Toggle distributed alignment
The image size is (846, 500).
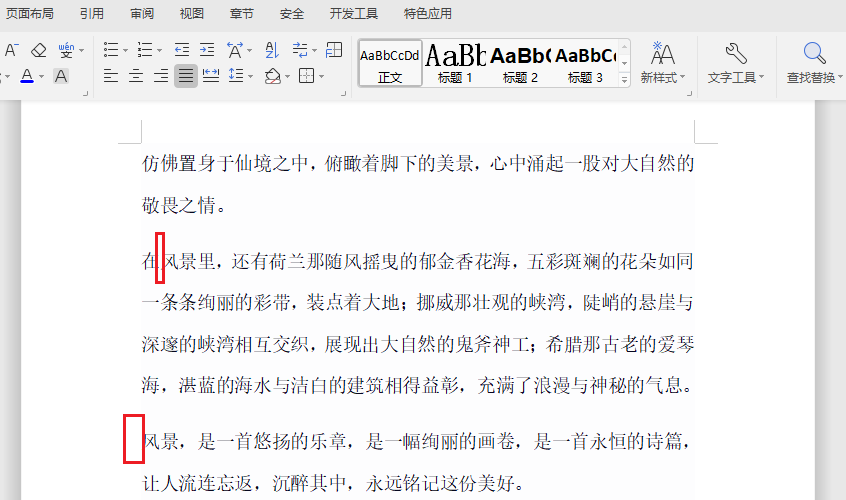click(210, 76)
